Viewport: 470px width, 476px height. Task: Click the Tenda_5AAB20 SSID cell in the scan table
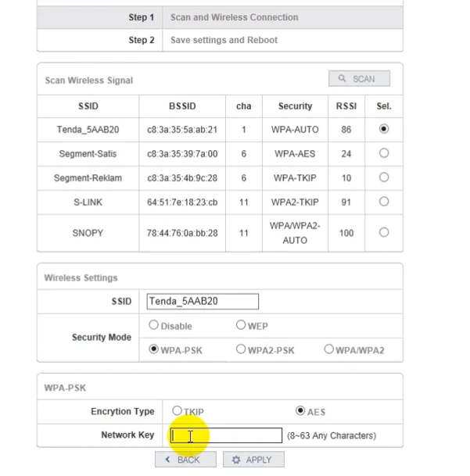(88, 130)
